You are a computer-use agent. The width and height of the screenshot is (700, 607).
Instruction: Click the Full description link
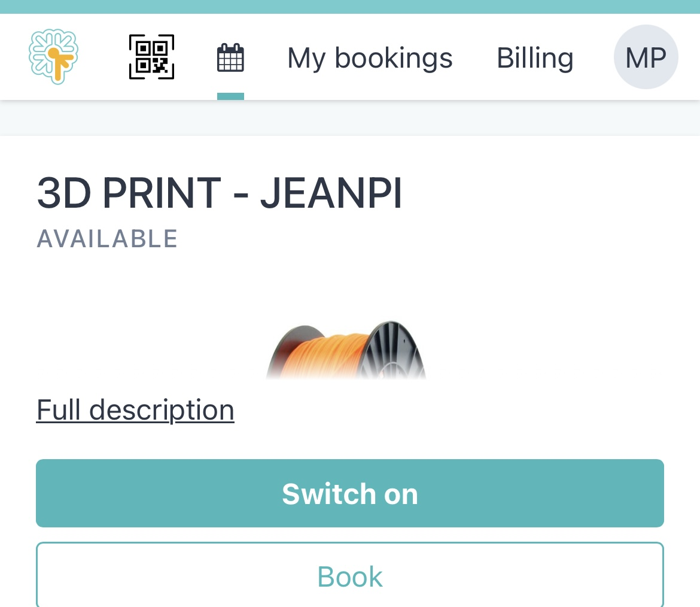point(135,409)
